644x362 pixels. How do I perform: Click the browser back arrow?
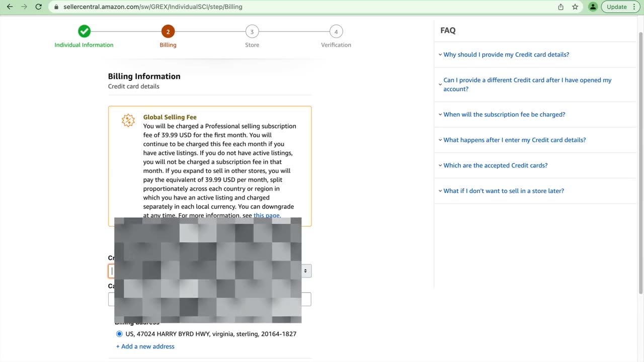[10, 7]
